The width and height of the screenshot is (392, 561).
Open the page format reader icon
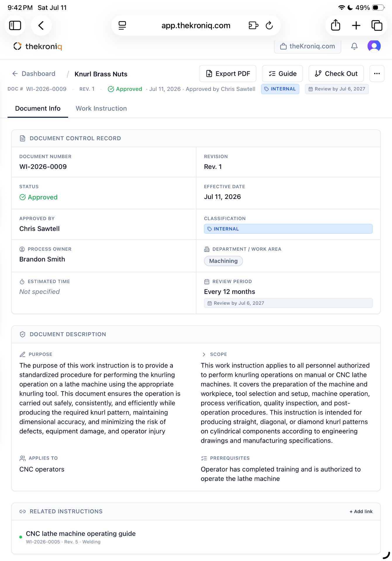[122, 25]
